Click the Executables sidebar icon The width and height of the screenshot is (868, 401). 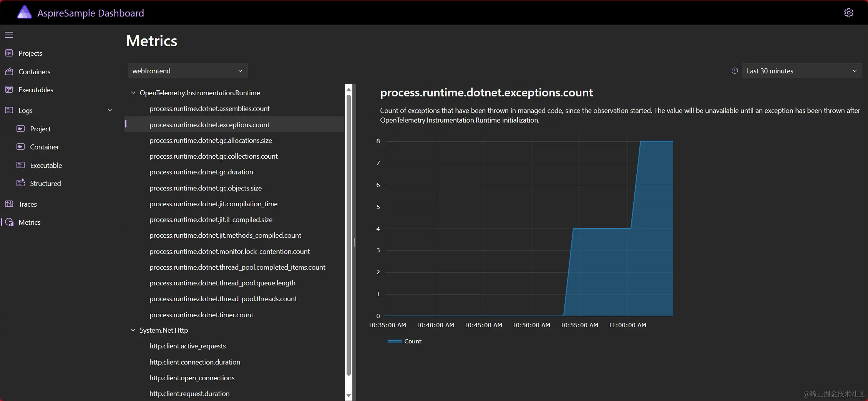pyautogui.click(x=9, y=89)
